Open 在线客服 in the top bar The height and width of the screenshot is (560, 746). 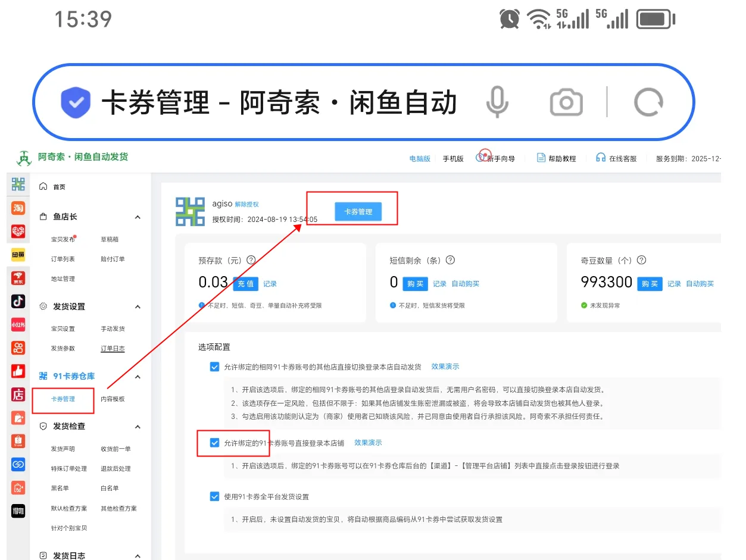(617, 159)
